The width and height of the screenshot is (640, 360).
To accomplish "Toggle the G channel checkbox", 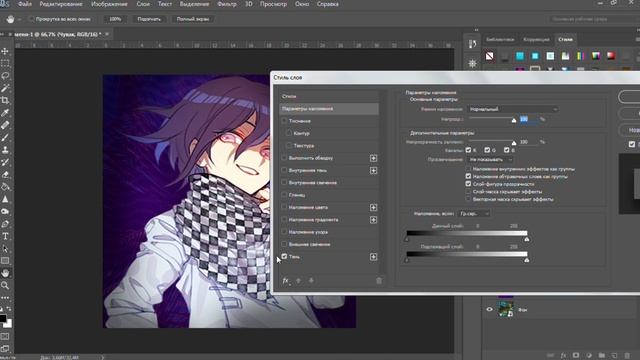I will [487, 150].
